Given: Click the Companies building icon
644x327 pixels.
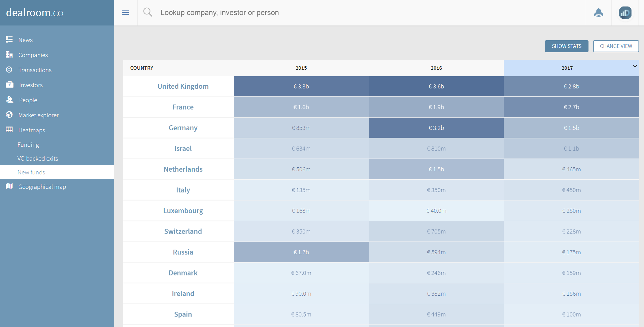Looking at the screenshot, I should (9, 55).
